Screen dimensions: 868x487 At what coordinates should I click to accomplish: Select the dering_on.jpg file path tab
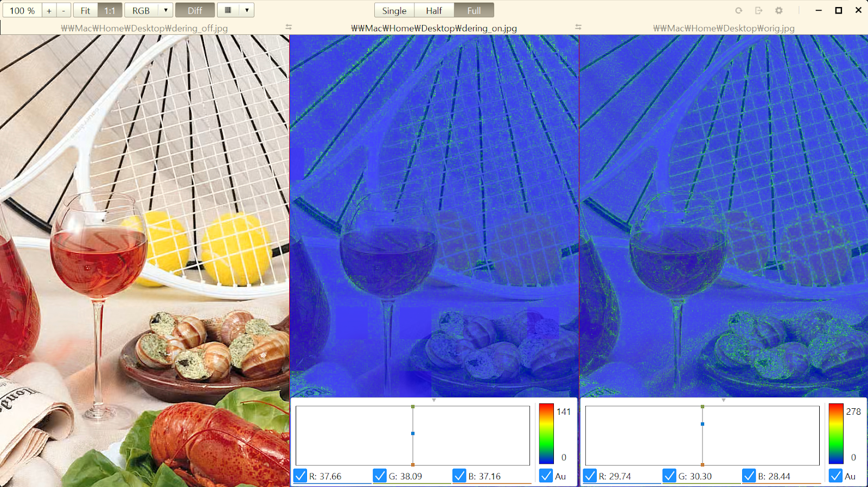(433, 28)
